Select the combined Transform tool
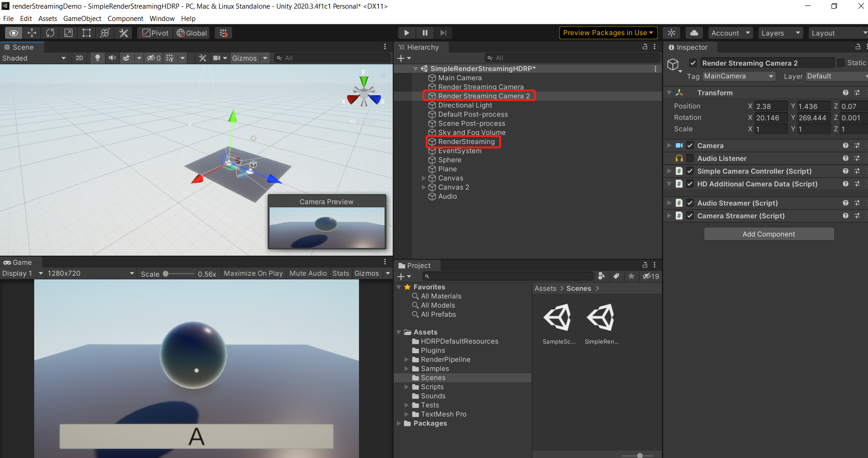 click(x=105, y=33)
